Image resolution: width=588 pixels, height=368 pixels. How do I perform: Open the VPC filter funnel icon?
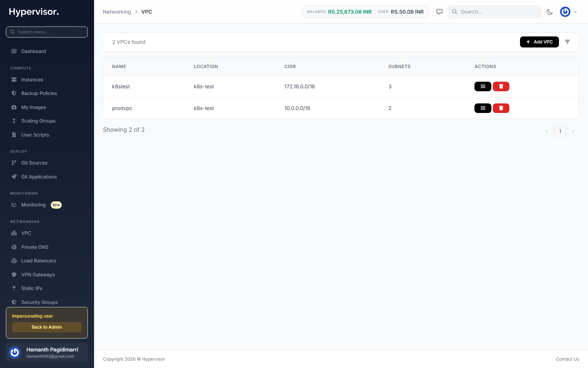(567, 42)
